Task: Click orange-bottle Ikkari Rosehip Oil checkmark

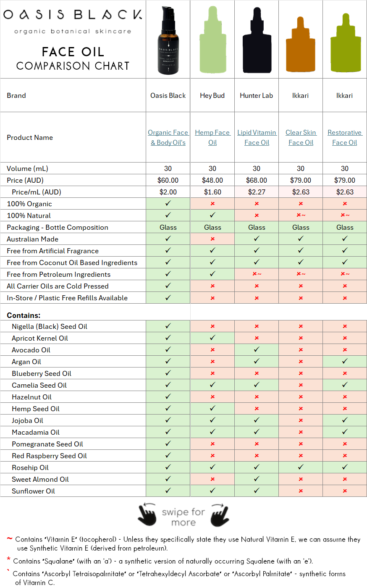Action: coord(301,467)
